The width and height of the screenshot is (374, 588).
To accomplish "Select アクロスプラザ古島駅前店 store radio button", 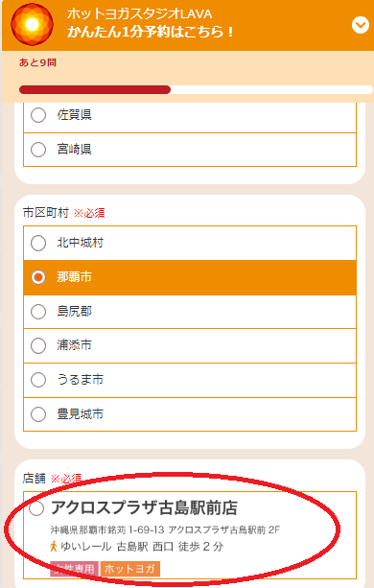I will [36, 508].
